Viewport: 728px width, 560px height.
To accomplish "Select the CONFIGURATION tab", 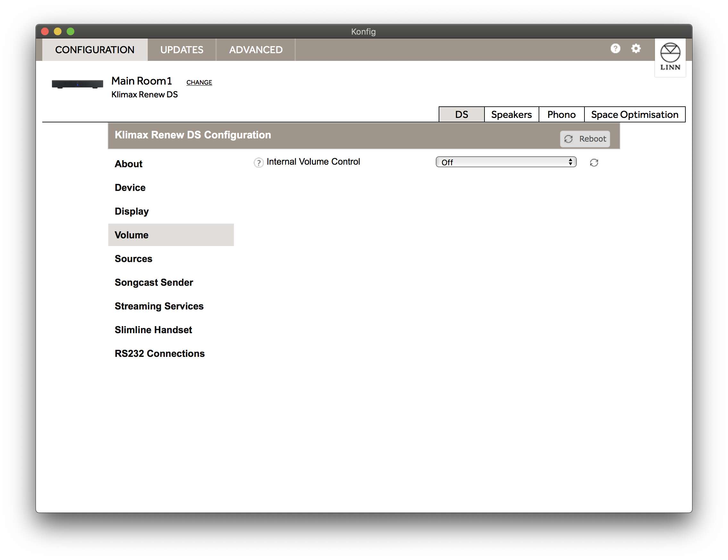I will (95, 50).
